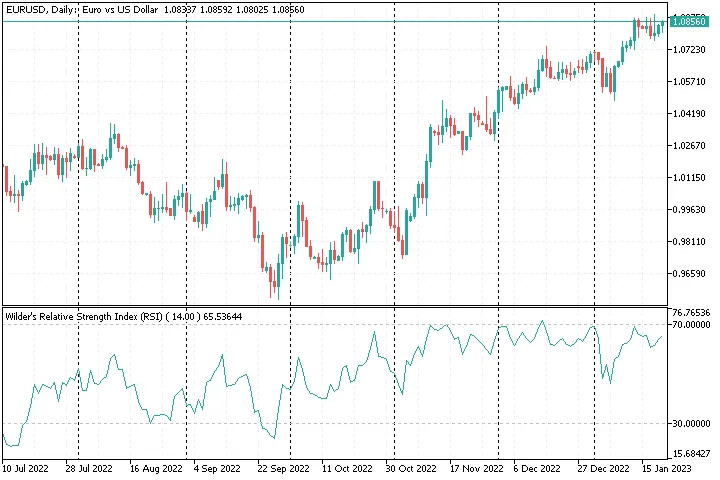Screen dimensions: 720x480
Task: Click the RSI line's lowest trough near 22 Sep
Action: (x=273, y=437)
